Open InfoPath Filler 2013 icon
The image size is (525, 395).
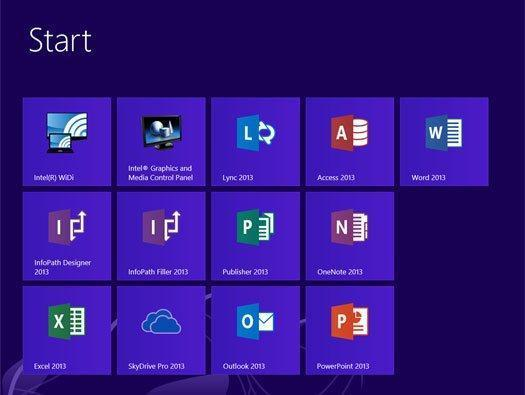click(161, 227)
